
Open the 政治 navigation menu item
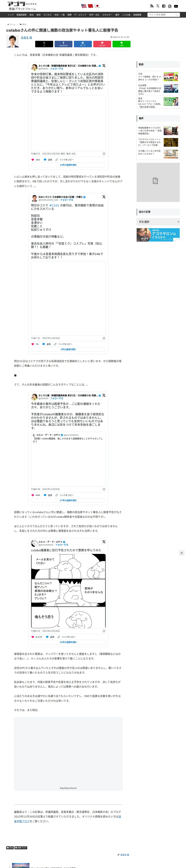31,15
